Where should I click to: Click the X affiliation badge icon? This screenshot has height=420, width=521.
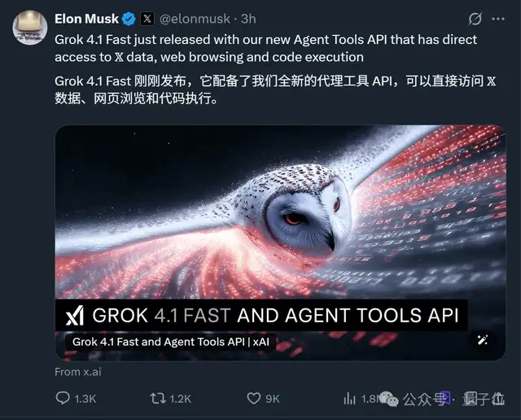pos(147,19)
